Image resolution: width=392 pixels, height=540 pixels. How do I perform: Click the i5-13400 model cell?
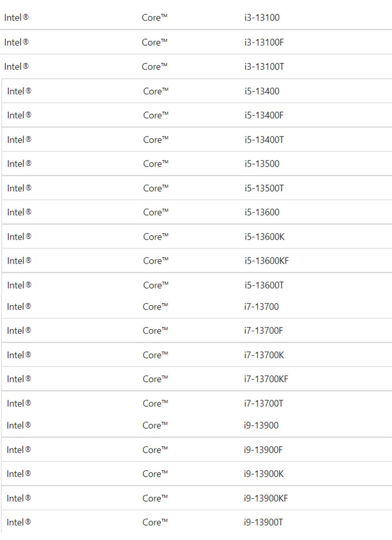pos(262,91)
